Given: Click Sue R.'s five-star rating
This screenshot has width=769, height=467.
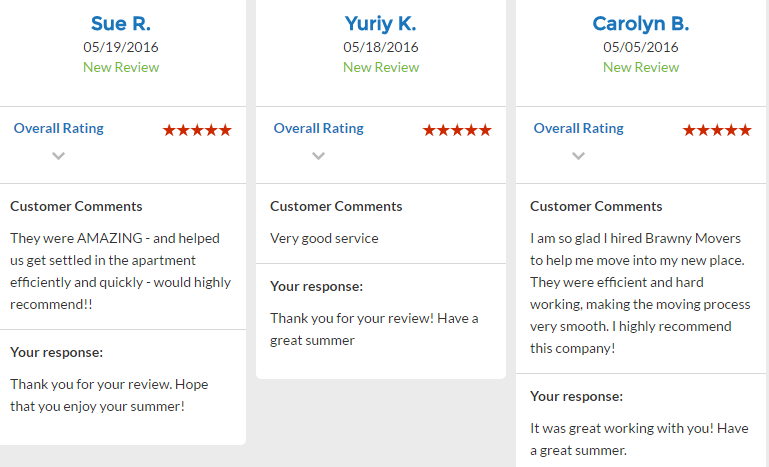Looking at the screenshot, I should [197, 130].
